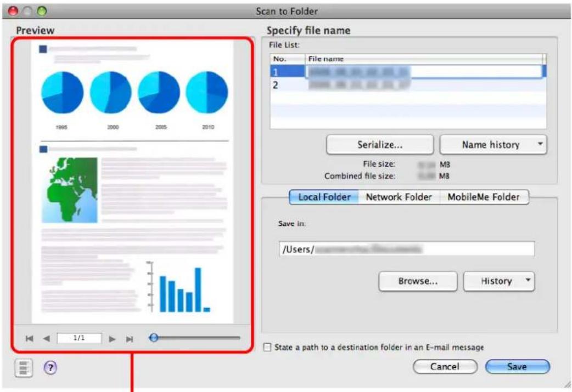Click the page number field 1/1
This screenshot has width=572, height=392.
click(79, 338)
